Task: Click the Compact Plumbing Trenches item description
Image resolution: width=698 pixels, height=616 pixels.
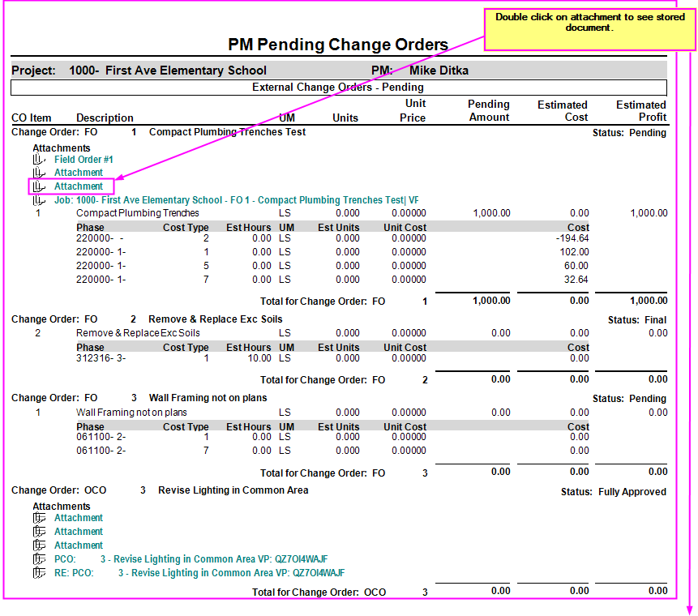Action: 138,213
